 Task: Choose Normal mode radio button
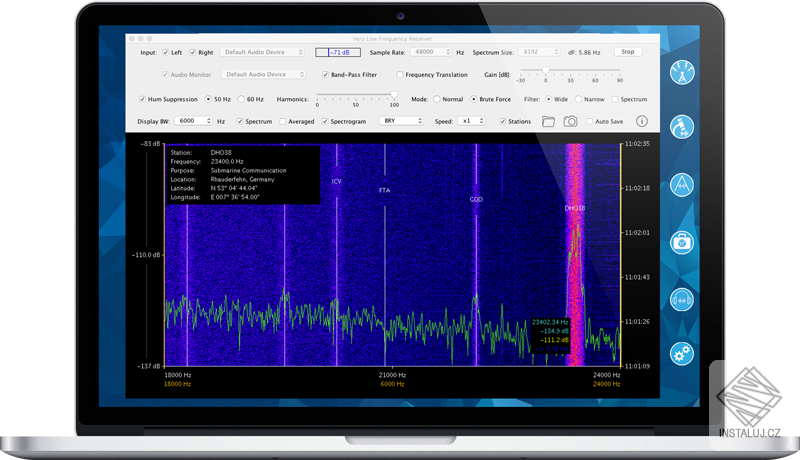click(437, 99)
